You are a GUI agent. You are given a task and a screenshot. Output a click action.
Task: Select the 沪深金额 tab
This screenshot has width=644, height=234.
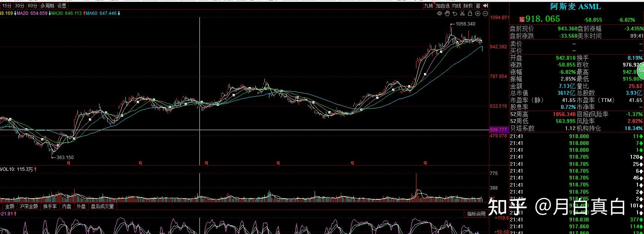[x=29, y=206]
